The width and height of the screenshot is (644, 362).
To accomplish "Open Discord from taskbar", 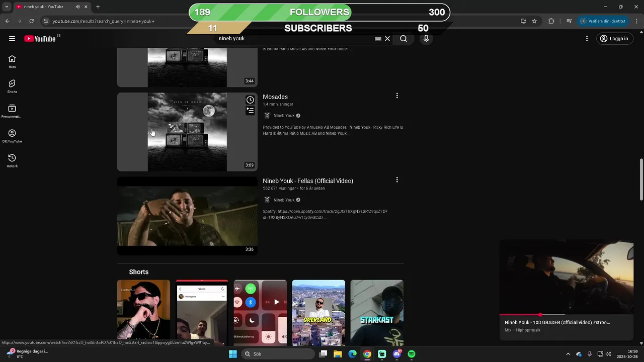I will (x=397, y=354).
